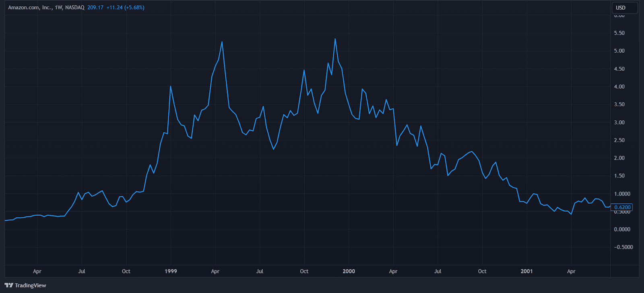Click the 4.00 price axis label
The width and height of the screenshot is (644, 293).
[x=619, y=87]
